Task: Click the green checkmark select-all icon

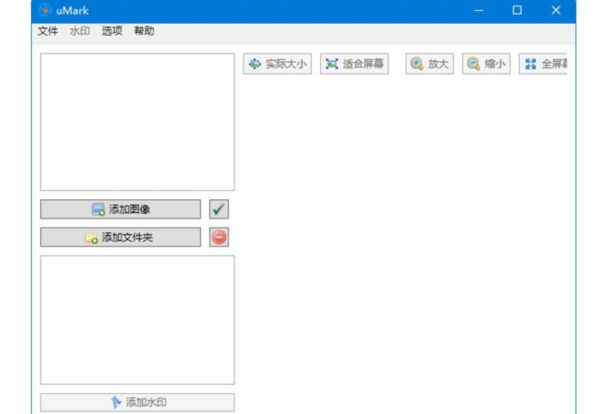Action: pyautogui.click(x=219, y=209)
